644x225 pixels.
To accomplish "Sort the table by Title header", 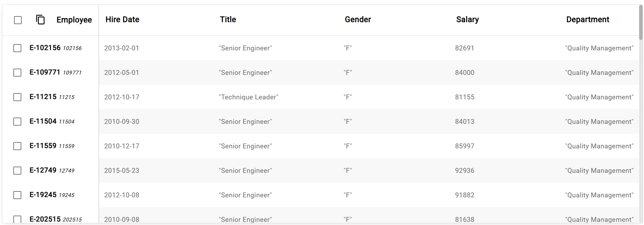I will pyautogui.click(x=228, y=20).
